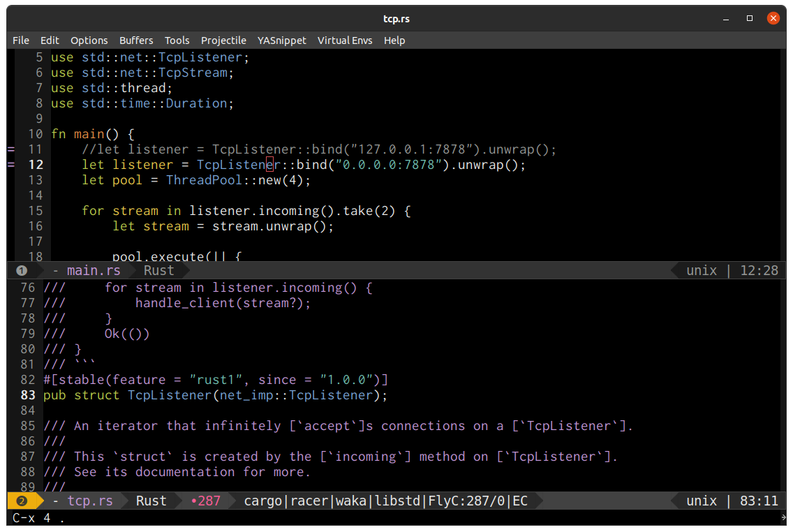Viewport: 793px width, 532px height.
Task: Click the tcp.rs window title
Action: click(x=396, y=19)
